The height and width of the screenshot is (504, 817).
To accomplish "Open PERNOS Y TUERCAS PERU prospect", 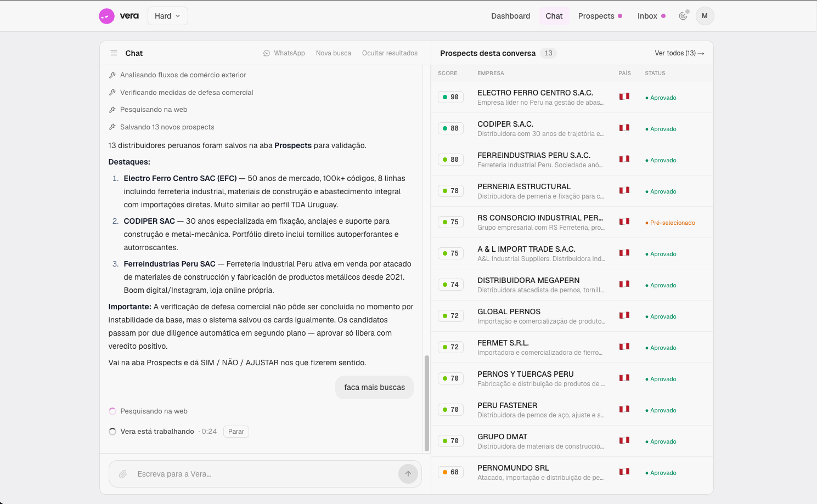I will tap(572, 378).
